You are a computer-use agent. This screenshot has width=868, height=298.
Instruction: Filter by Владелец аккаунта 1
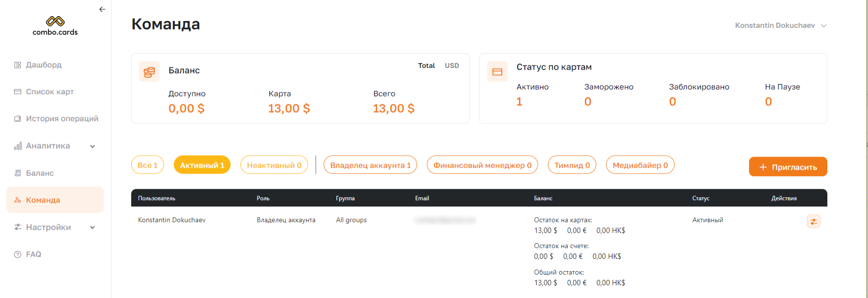point(370,165)
